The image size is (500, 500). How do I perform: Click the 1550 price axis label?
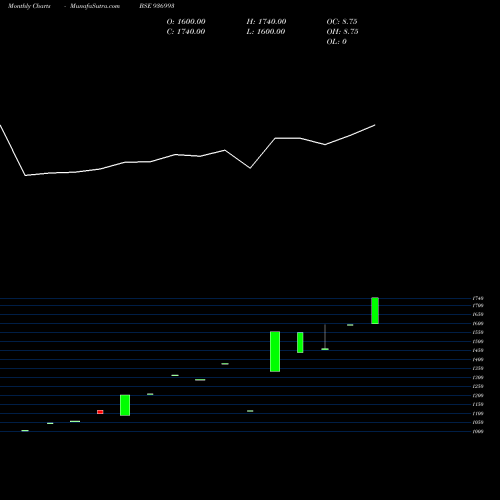[x=478, y=332]
